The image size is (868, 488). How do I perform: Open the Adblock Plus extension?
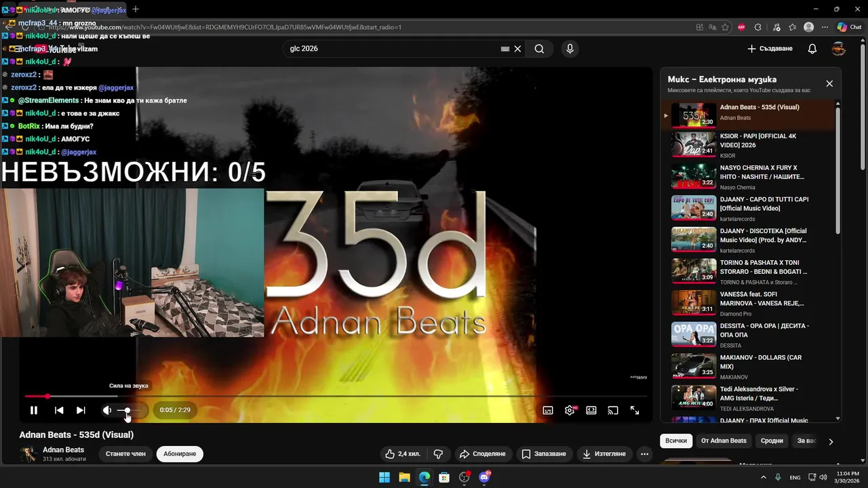742,27
